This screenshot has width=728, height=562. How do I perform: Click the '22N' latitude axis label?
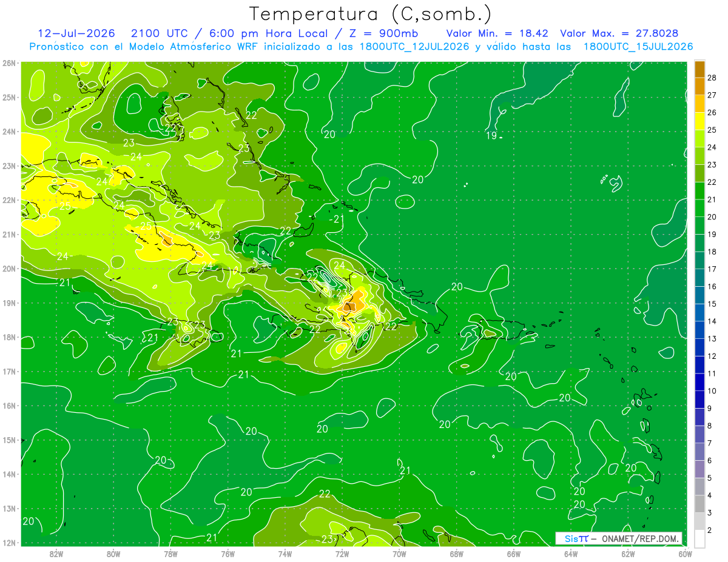tap(8, 200)
